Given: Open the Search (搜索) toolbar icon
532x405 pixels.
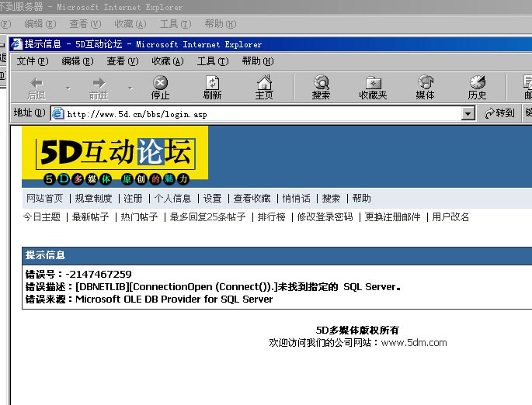Looking at the screenshot, I should click(x=321, y=88).
